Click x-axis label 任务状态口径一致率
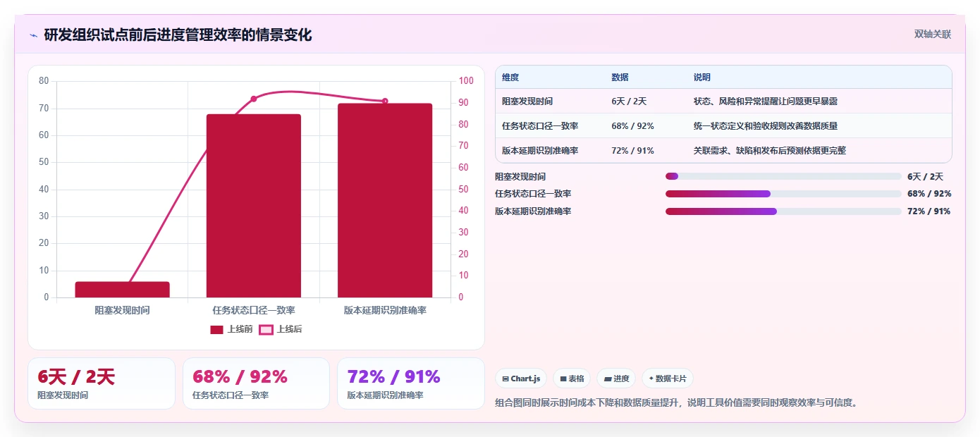 pyautogui.click(x=254, y=310)
